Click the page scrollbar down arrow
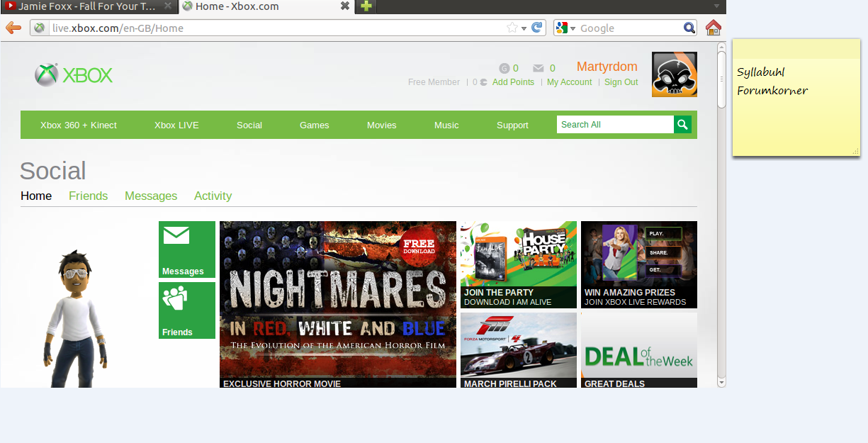This screenshot has height=443, width=868. pyautogui.click(x=721, y=382)
